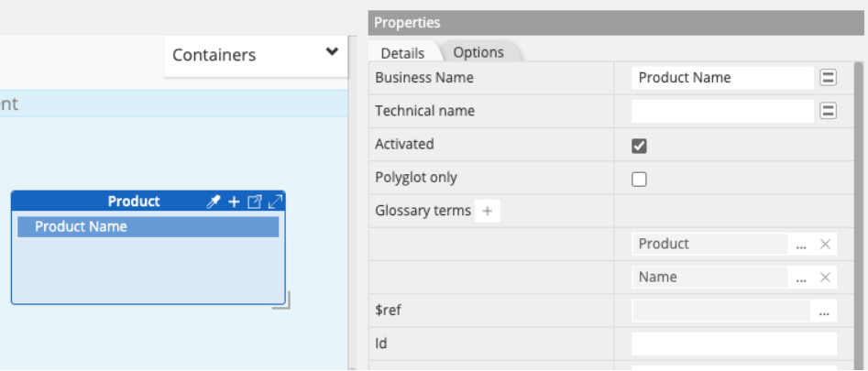Click the Business Name options list icon
Screen dimensions: 868x371
tap(828, 78)
